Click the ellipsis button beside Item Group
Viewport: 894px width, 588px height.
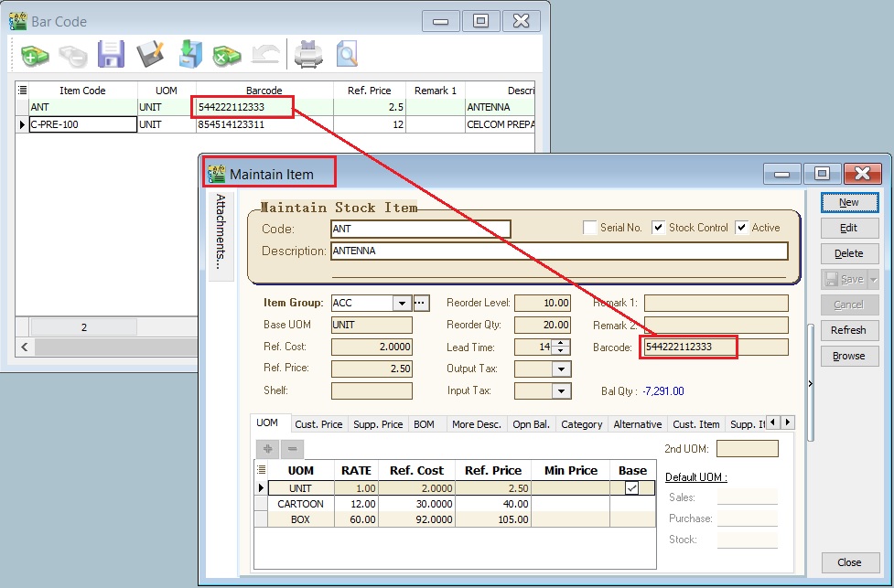click(421, 303)
